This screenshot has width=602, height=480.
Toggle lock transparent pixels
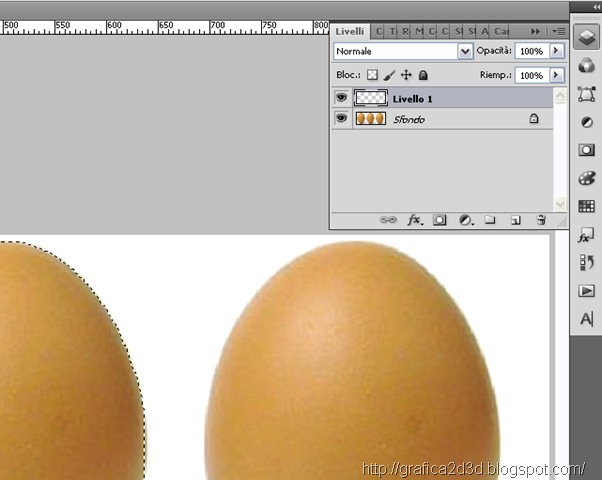372,75
